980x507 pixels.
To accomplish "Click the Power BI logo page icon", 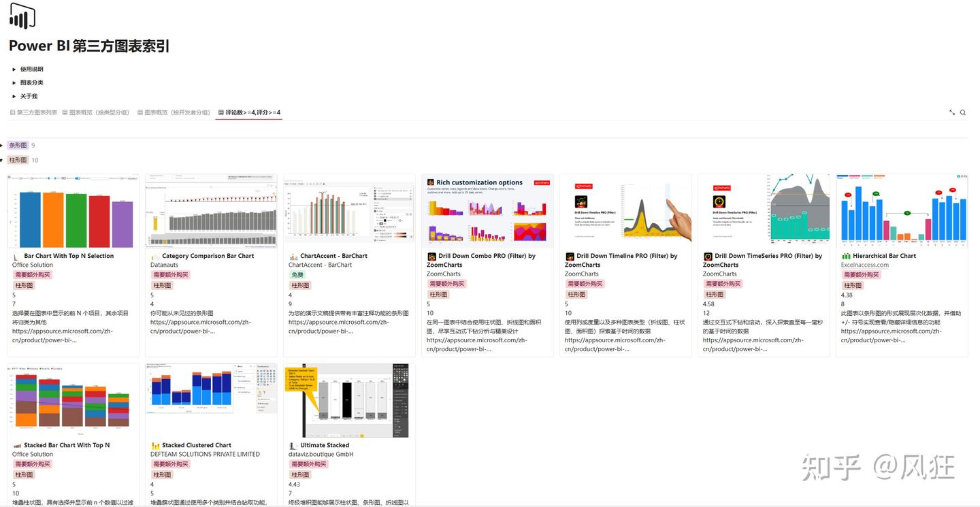I will click(x=22, y=16).
